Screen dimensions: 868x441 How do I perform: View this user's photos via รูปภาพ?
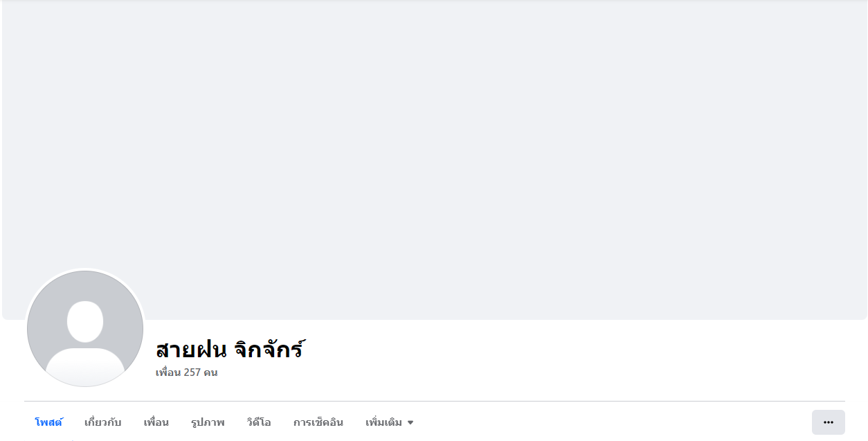pyautogui.click(x=208, y=422)
